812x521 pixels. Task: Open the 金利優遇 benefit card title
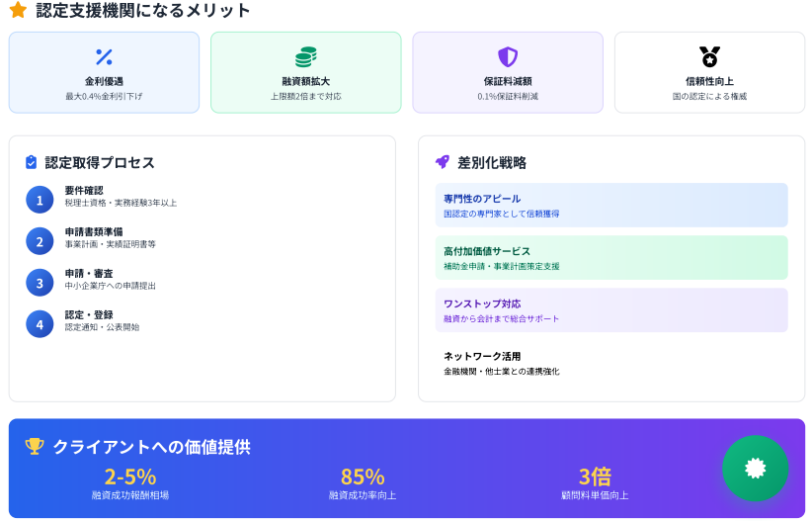(104, 81)
